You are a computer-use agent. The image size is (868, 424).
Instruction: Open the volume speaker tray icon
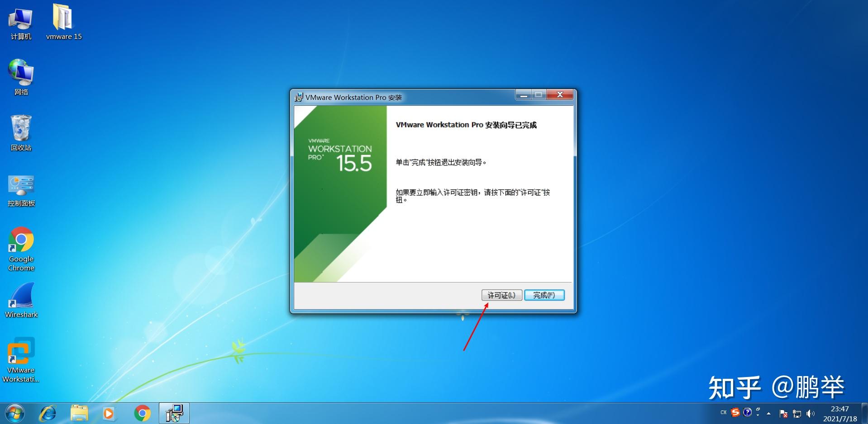(x=811, y=413)
